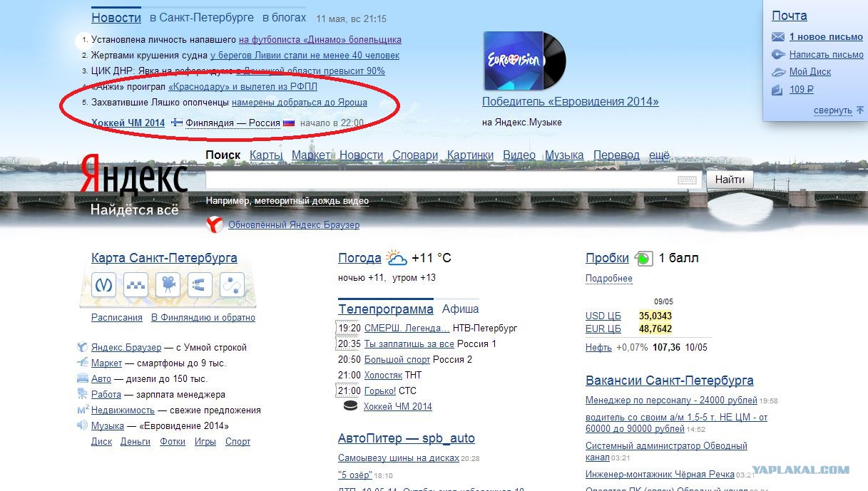Screen dimensions: 868x491
Task: Open the Холостяк TV programme link
Action: [383, 375]
